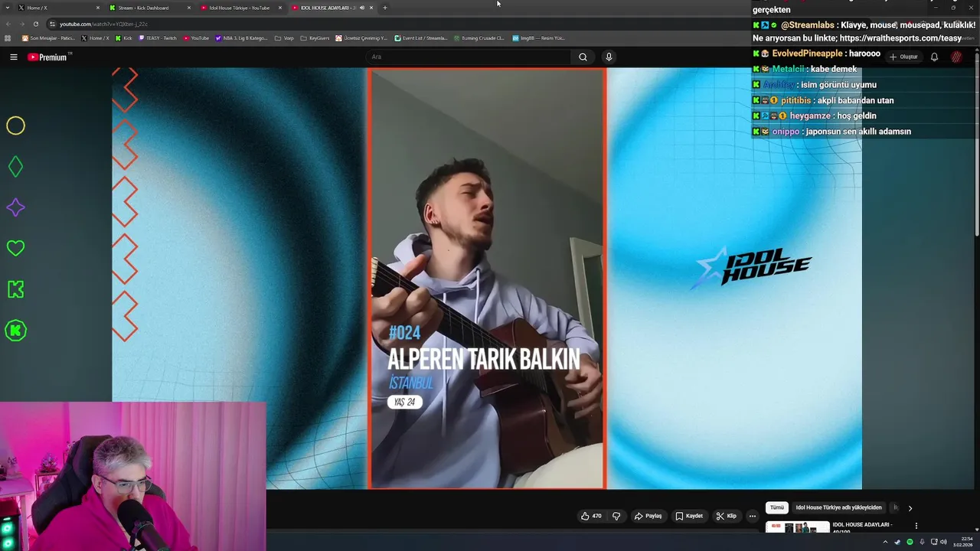Share the video via Paylaş
Screen dimensions: 980x551
(648, 516)
